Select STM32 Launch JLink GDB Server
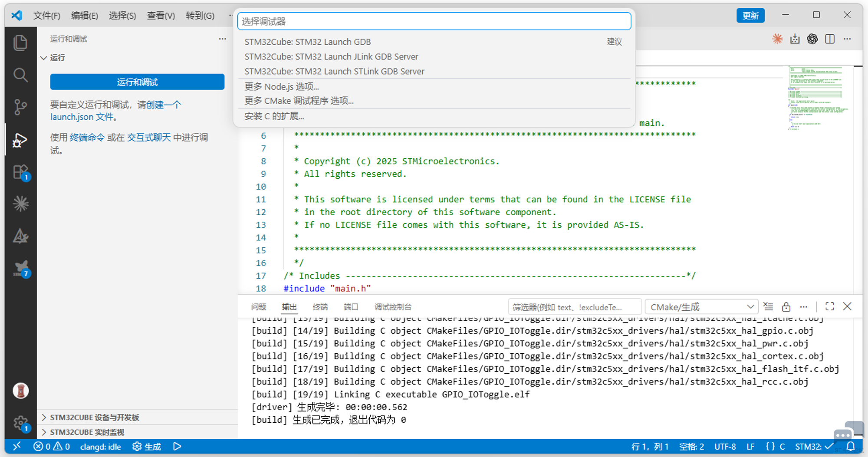Viewport: 868px width, 457px height. click(x=434, y=56)
